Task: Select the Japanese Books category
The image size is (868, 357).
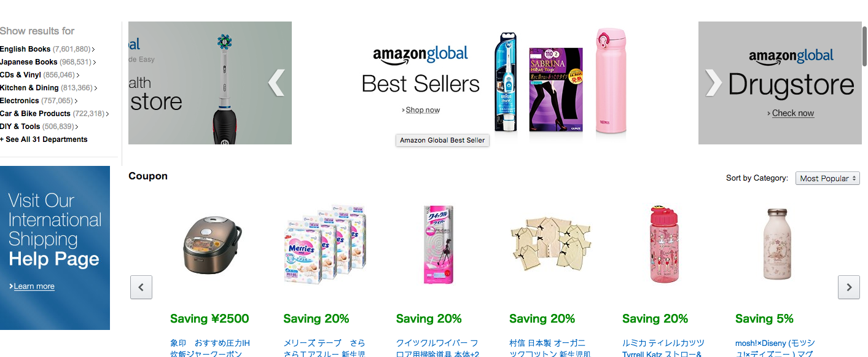Action: point(29,62)
